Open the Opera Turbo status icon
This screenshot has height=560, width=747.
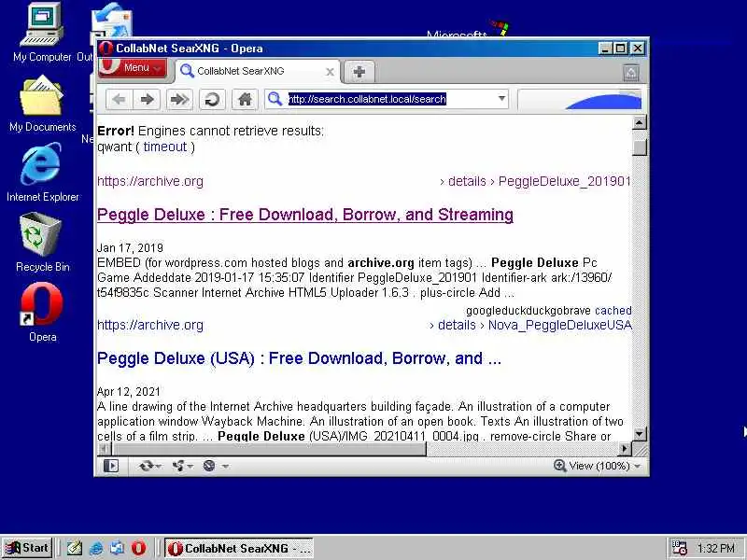click(x=209, y=466)
